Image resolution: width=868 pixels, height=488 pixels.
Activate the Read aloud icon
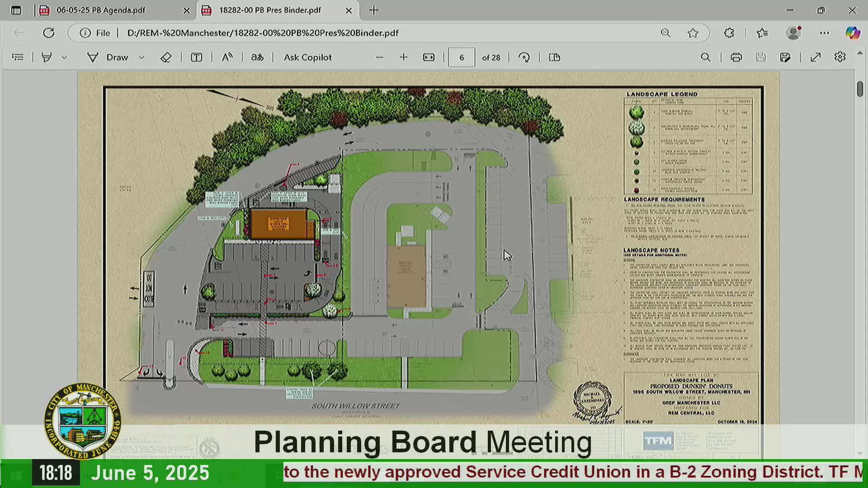tap(227, 57)
